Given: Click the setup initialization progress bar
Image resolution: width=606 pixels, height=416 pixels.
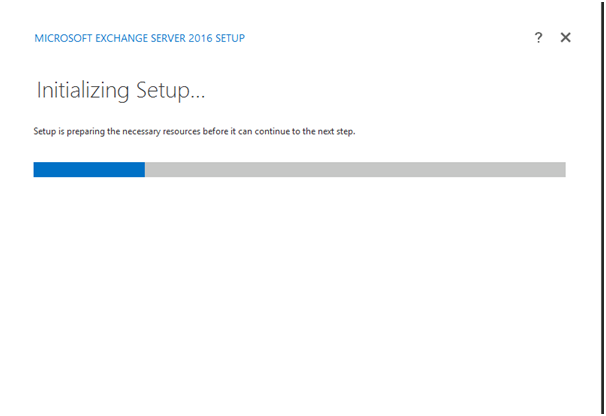Looking at the screenshot, I should click(300, 169).
